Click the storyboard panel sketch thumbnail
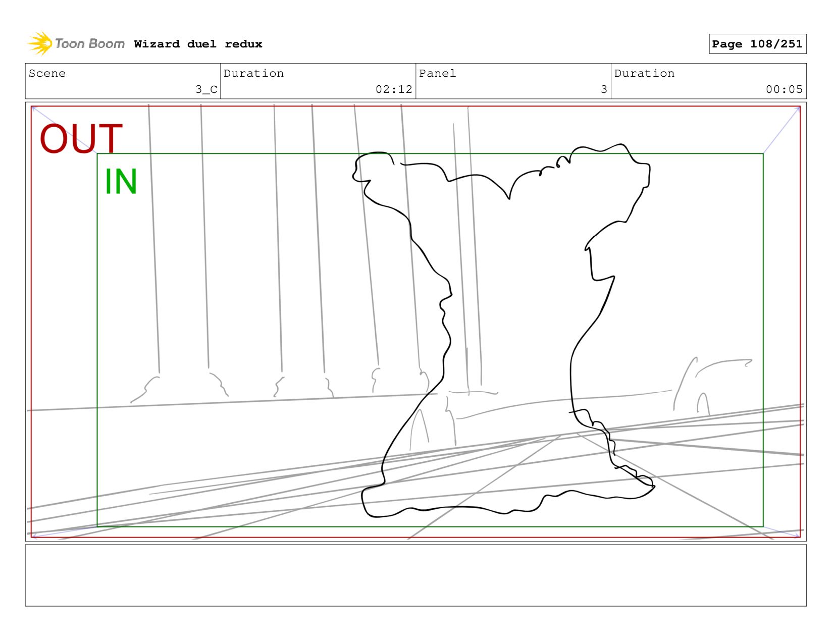832x644 pixels. 415,321
